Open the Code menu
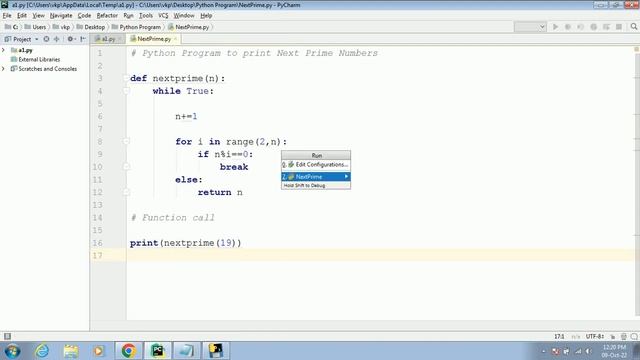 click(x=84, y=16)
